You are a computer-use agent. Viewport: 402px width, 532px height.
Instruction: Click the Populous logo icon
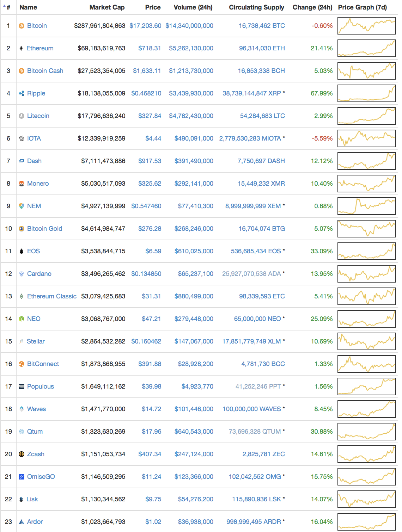pos(22,386)
